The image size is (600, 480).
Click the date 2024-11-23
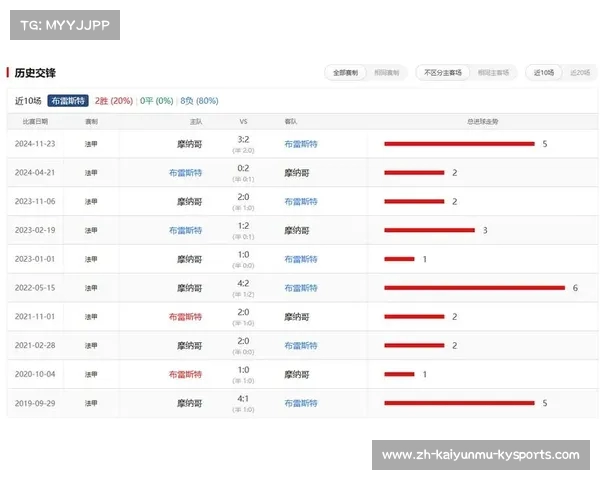pyautogui.click(x=35, y=144)
